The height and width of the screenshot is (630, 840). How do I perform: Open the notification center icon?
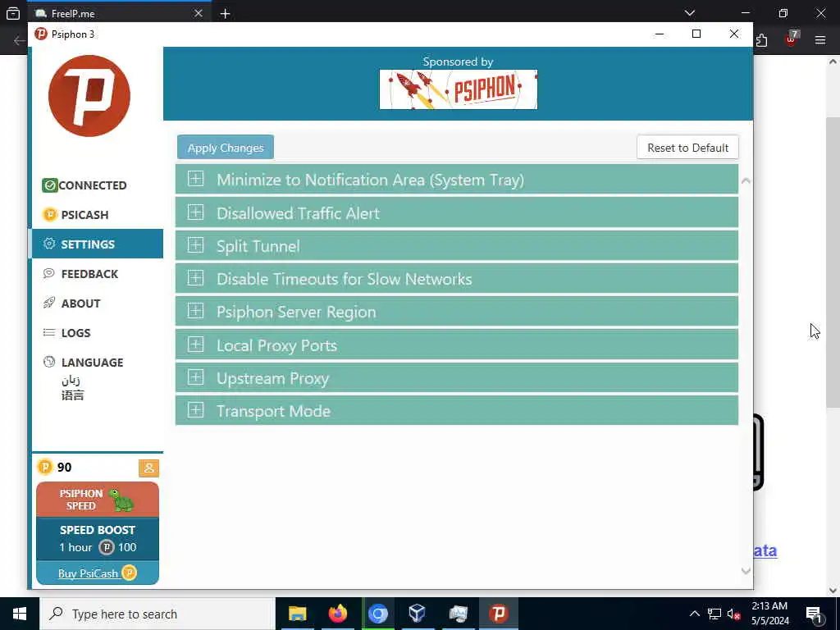tap(814, 614)
